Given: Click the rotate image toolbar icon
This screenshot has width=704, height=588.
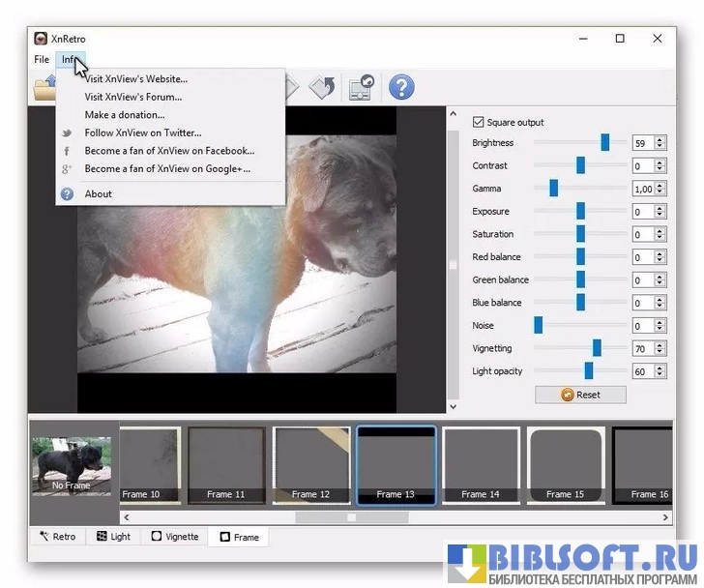Looking at the screenshot, I should coord(322,87).
